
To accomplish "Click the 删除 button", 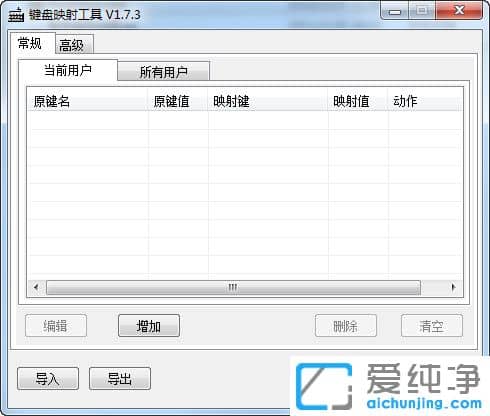I will [346, 326].
